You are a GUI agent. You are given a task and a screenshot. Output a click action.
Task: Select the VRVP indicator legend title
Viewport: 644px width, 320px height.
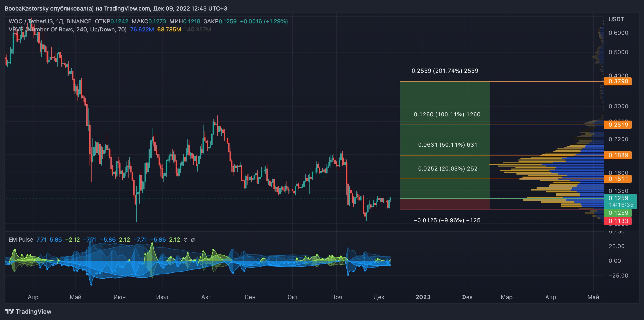[x=67, y=29]
